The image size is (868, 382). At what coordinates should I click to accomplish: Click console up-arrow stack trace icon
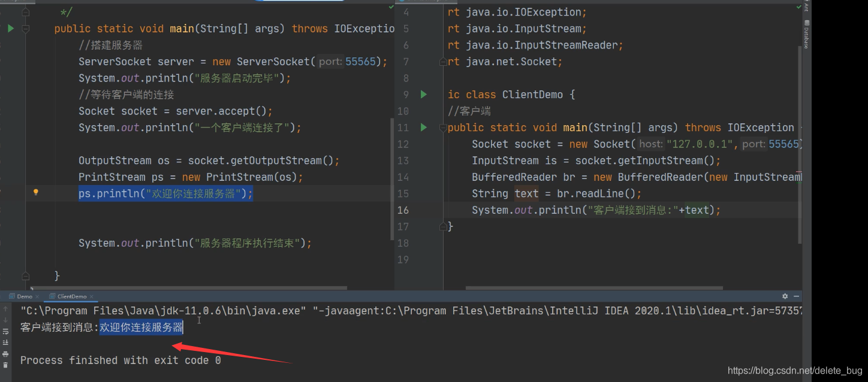(x=5, y=309)
